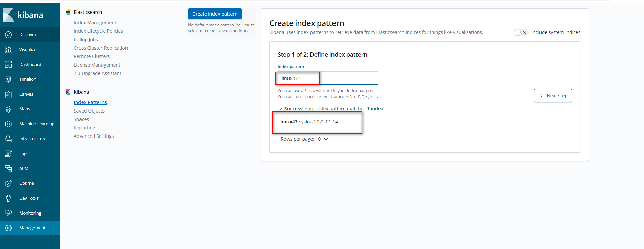The width and height of the screenshot is (644, 249).
Task: Open Monitoring via its heartbeat icon
Action: pyautogui.click(x=8, y=213)
